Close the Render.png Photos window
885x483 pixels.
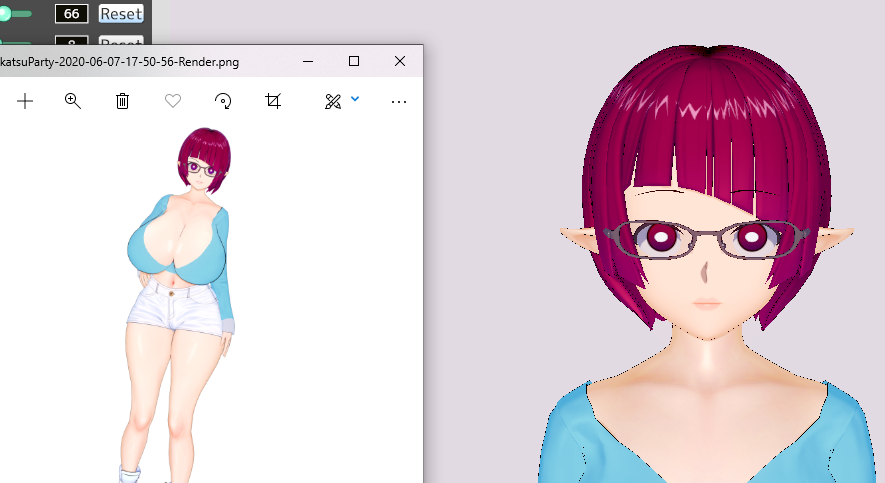tap(400, 61)
